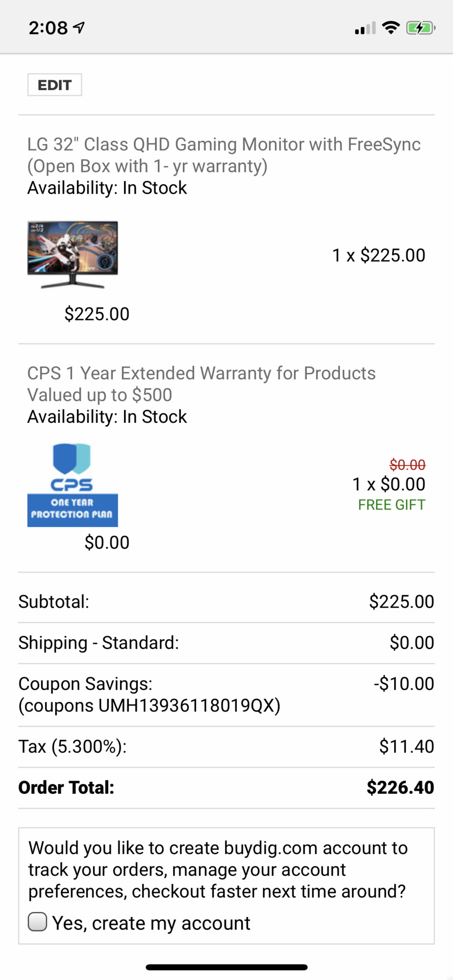453x980 pixels.
Task: Tap the 'Yes, create my account' label text
Action: [x=151, y=923]
